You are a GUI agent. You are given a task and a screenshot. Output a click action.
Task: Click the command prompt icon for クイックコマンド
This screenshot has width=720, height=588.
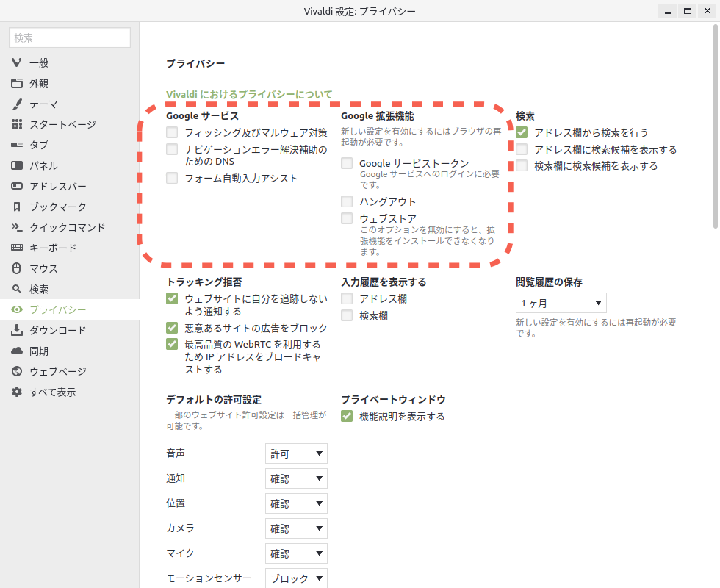16,227
